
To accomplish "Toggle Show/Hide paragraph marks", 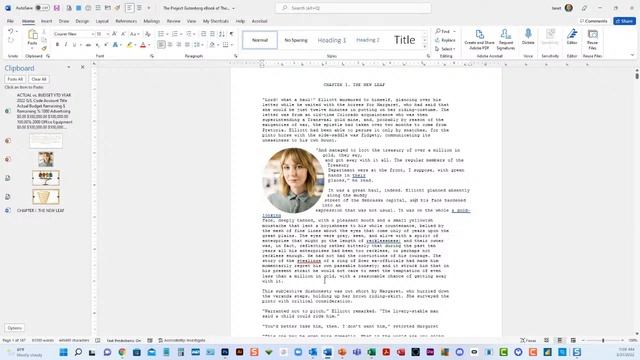I will (x=231, y=34).
